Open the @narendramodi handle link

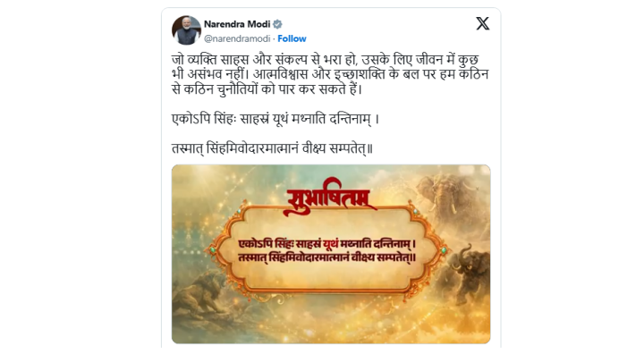(x=237, y=38)
